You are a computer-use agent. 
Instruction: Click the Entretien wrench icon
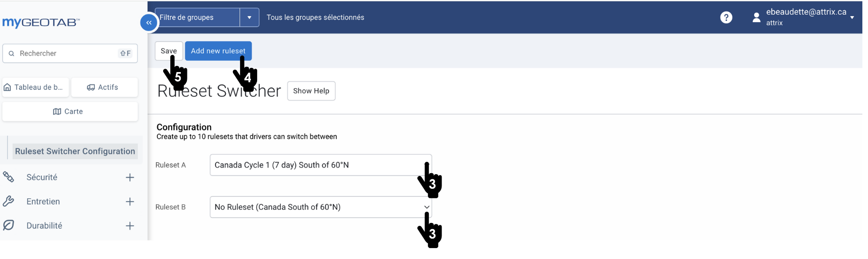[x=9, y=201]
